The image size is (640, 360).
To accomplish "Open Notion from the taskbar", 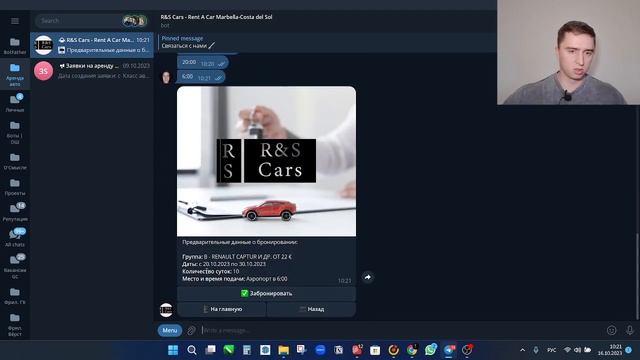I will coord(338,350).
